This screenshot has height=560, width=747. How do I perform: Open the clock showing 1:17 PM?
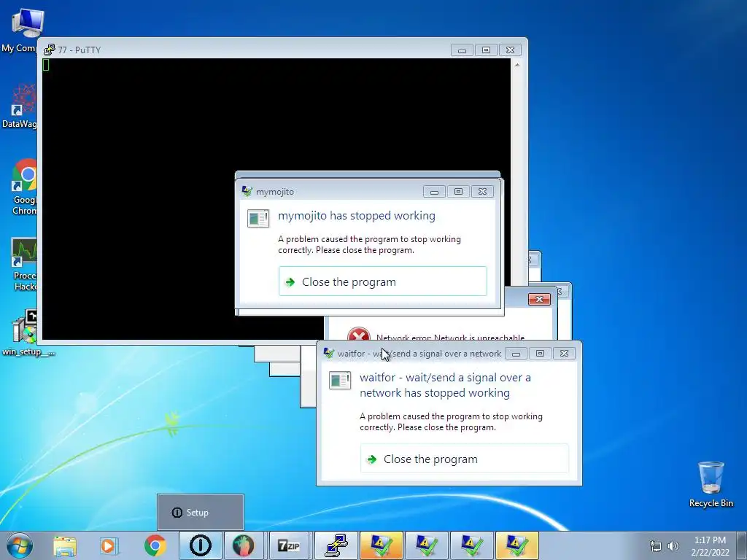710,546
